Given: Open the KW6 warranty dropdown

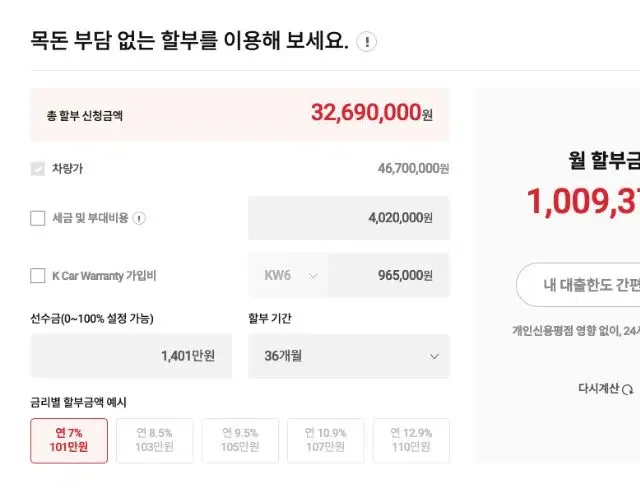Looking at the screenshot, I should pyautogui.click(x=288, y=276).
